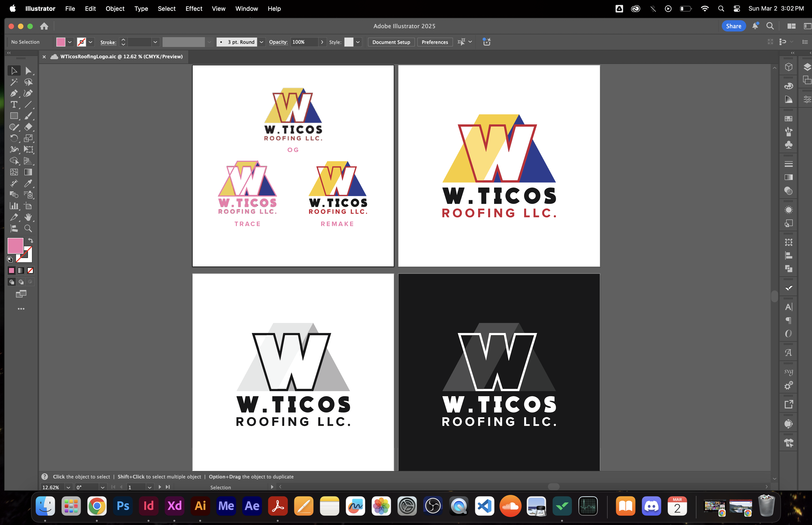The height and width of the screenshot is (525, 812).
Task: Pick the Type tool
Action: [14, 104]
